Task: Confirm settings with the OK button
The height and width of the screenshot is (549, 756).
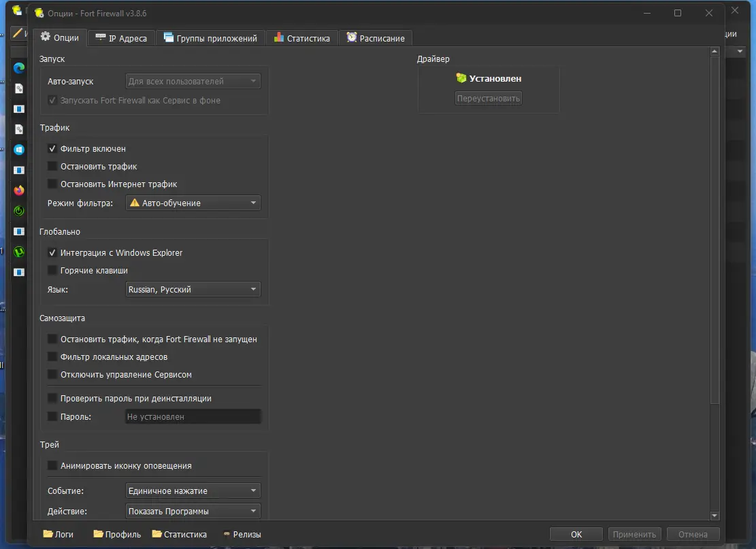Action: [x=576, y=534]
